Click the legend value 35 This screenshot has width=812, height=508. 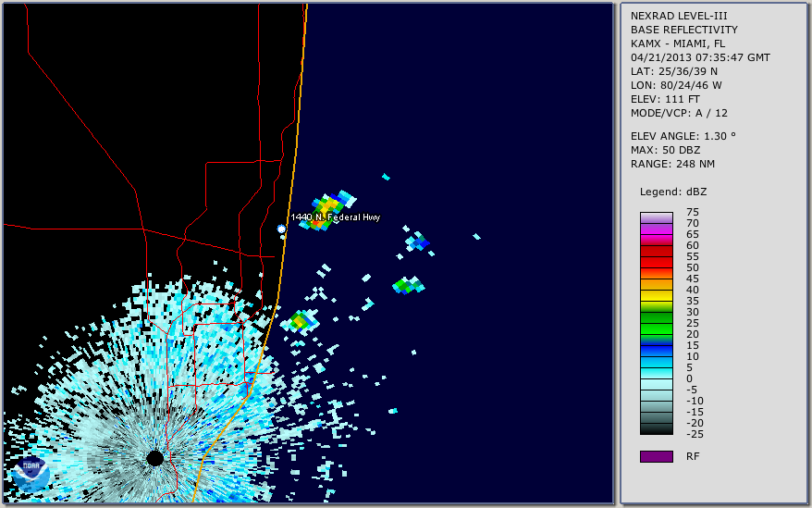(x=693, y=301)
